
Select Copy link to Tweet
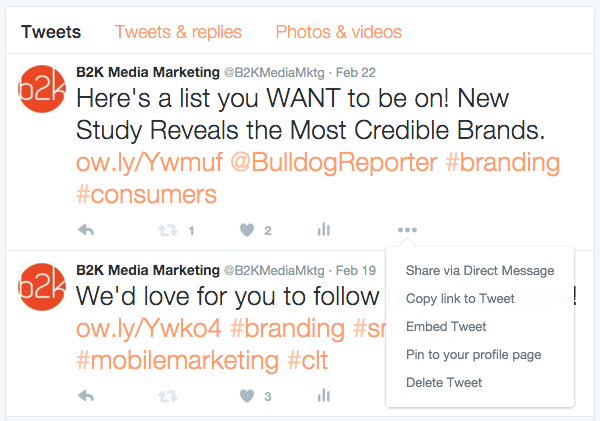pyautogui.click(x=460, y=298)
